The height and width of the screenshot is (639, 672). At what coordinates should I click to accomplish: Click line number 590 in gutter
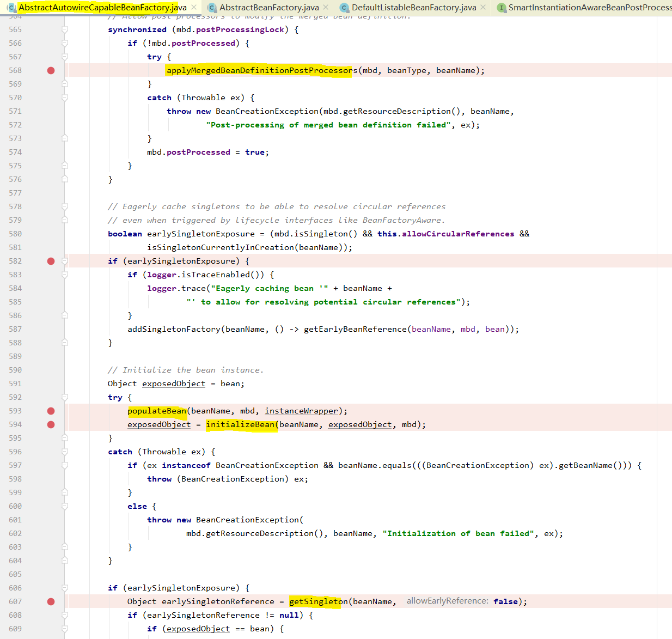click(x=15, y=370)
